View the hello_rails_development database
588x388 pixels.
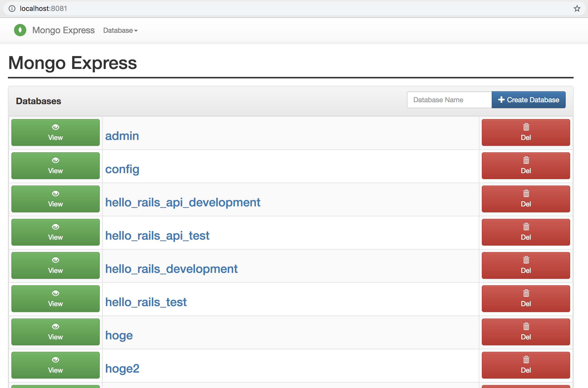[x=56, y=265]
